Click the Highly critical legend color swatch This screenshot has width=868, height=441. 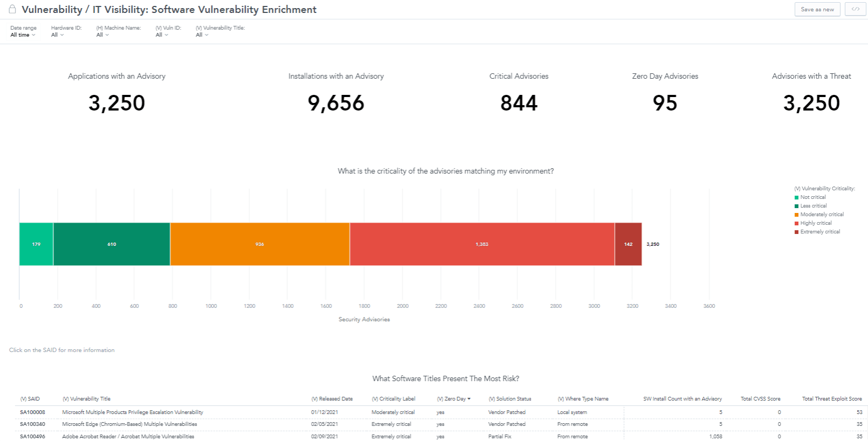pos(796,223)
